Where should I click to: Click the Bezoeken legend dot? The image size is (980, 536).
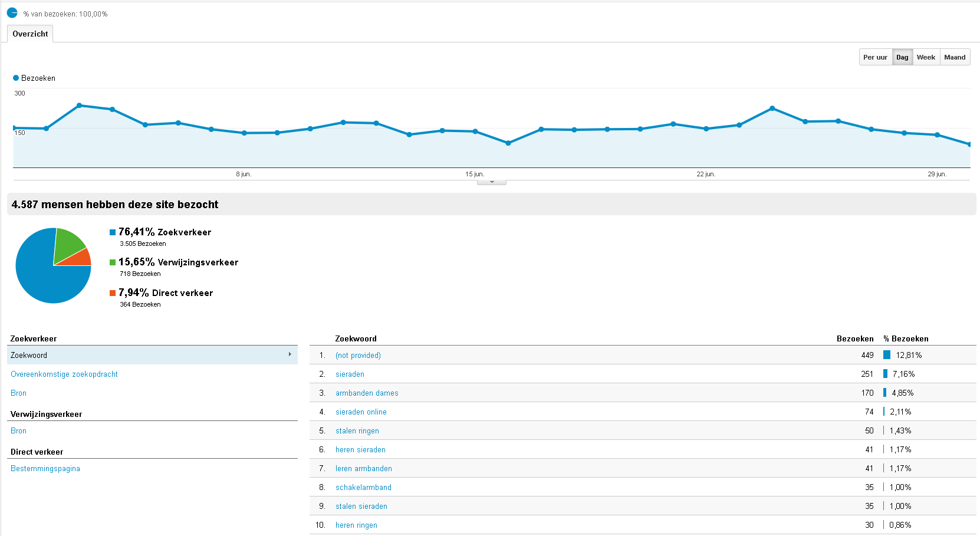[x=16, y=78]
